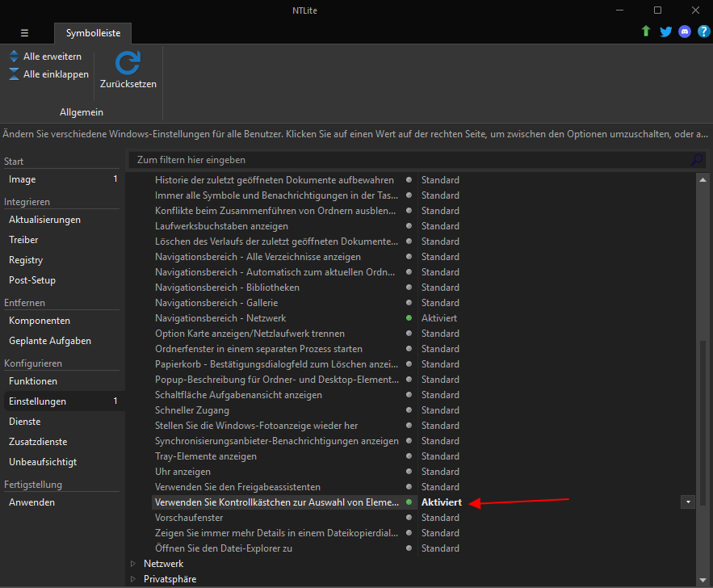Click the green update arrow icon
Screen dimensions: 713x588
[x=646, y=31]
